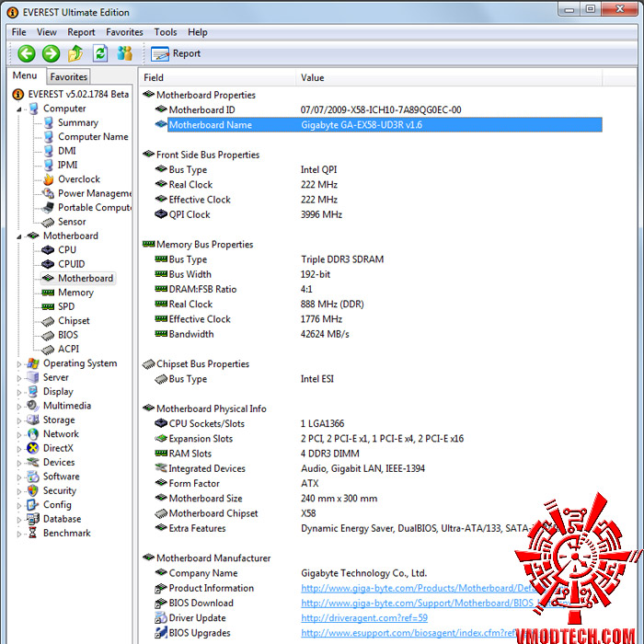This screenshot has width=644, height=644.
Task: Expand the DirectX node
Action: pos(19,449)
